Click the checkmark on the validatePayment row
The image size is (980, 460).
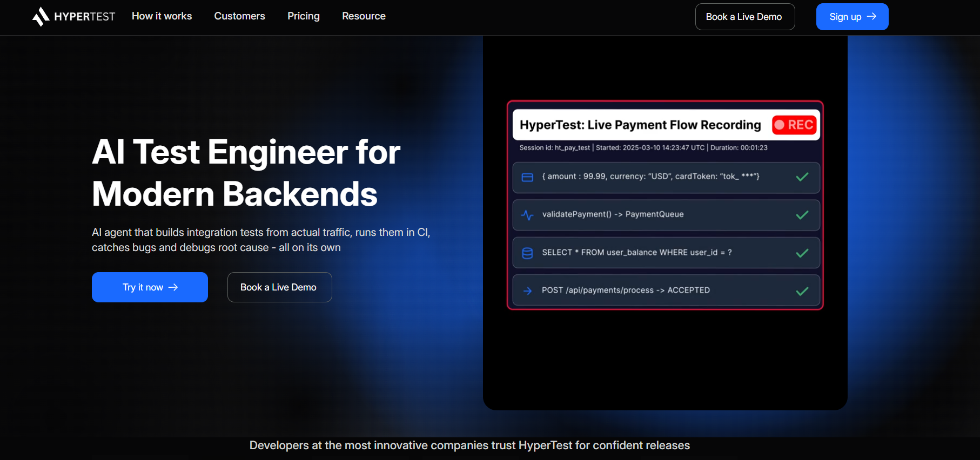point(802,215)
